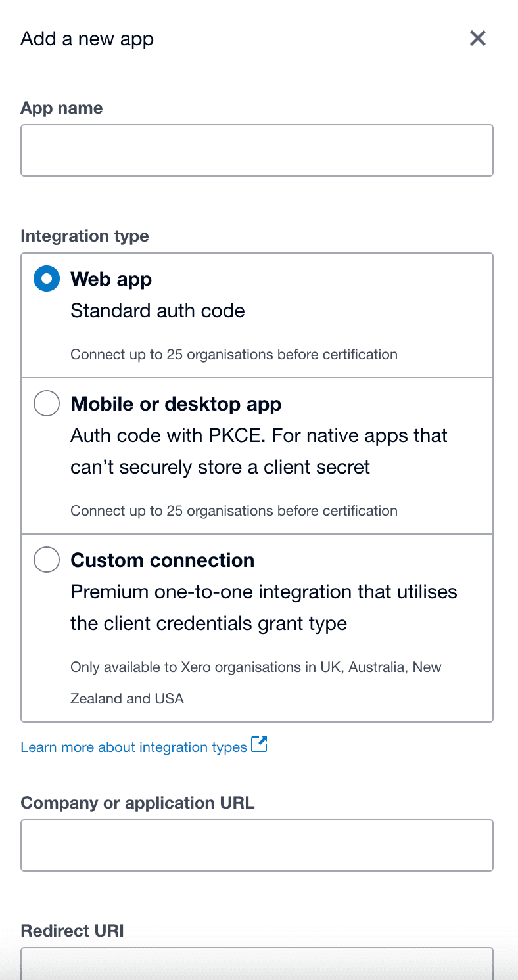Screen dimensions: 518x980
Task: Choose the Mobile or desktop app radio button
Action: [x=47, y=403]
